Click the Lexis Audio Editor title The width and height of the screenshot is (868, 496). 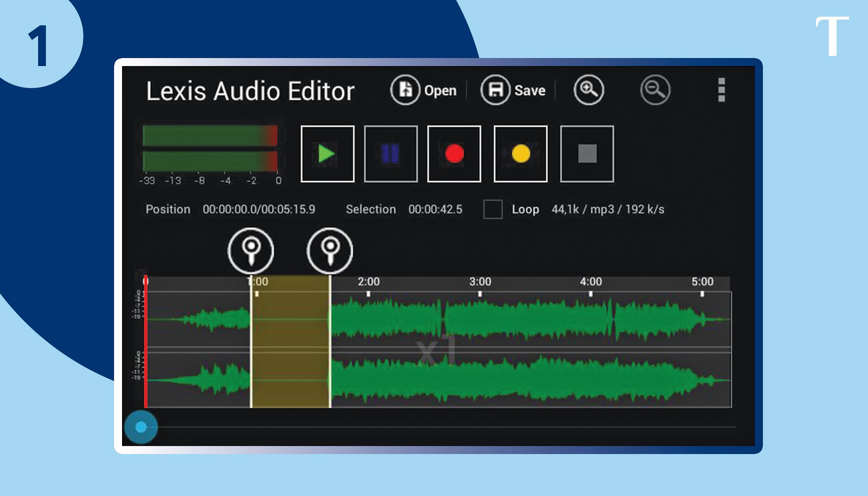tap(250, 91)
